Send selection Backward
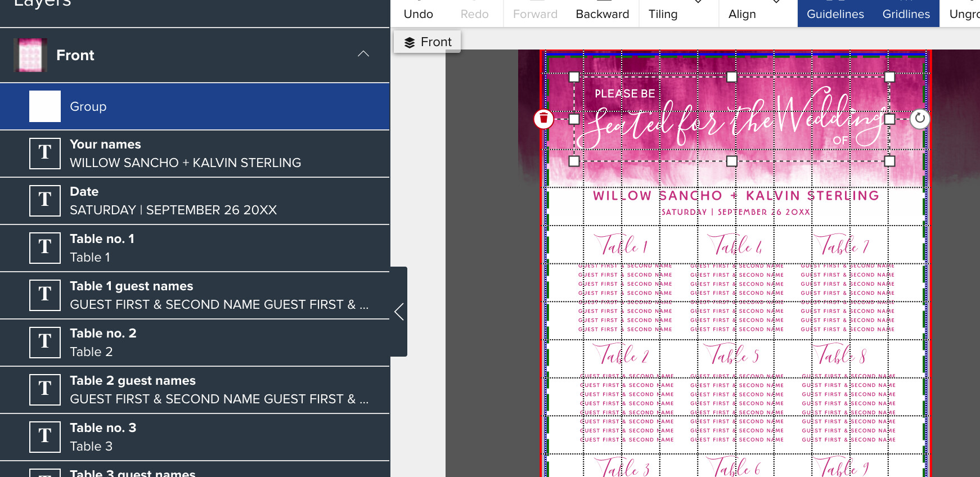 [603, 13]
